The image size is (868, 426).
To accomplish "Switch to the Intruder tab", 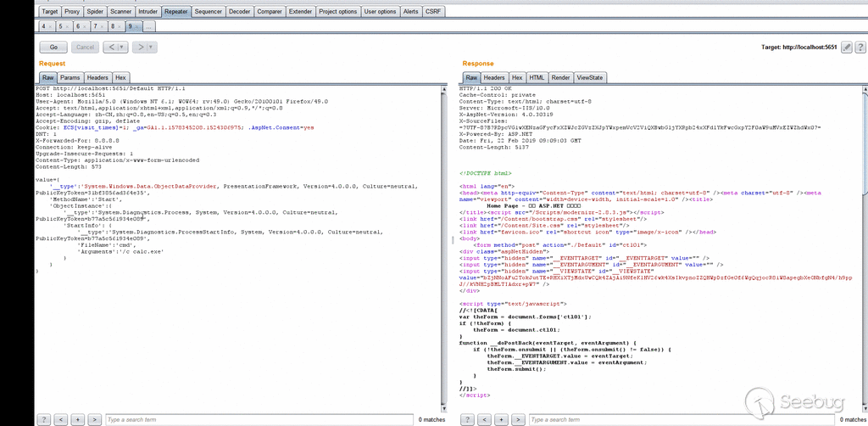I will (x=147, y=12).
